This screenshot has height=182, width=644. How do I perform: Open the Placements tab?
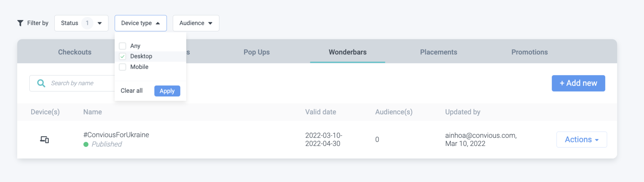(x=438, y=52)
